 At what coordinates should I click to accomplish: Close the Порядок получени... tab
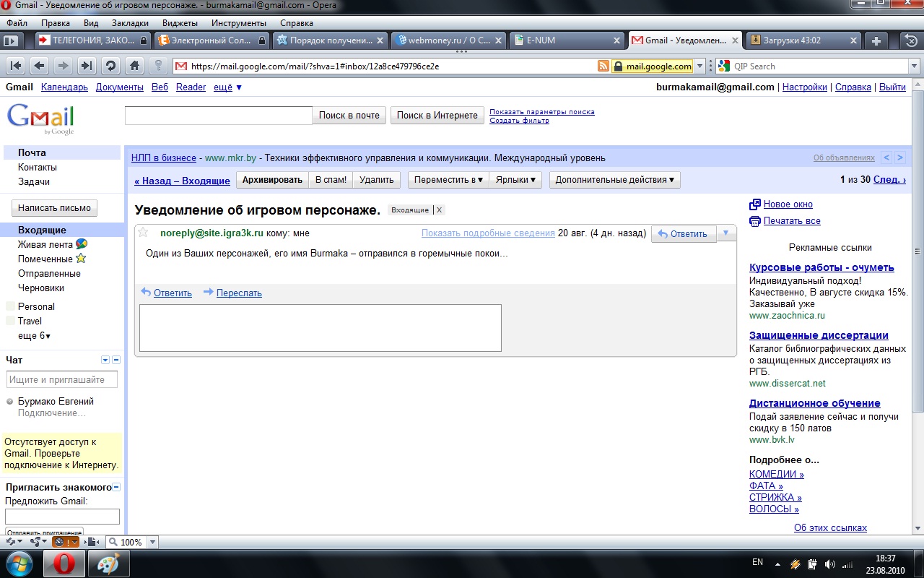coord(380,40)
